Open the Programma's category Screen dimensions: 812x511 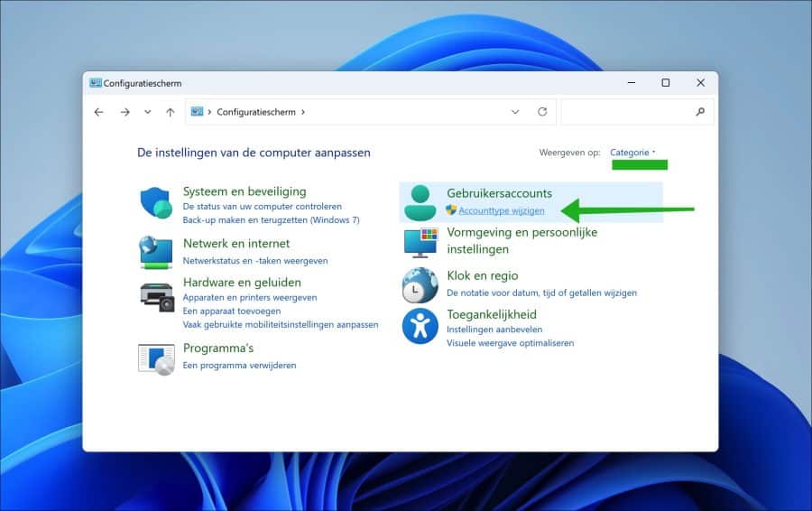coord(218,348)
